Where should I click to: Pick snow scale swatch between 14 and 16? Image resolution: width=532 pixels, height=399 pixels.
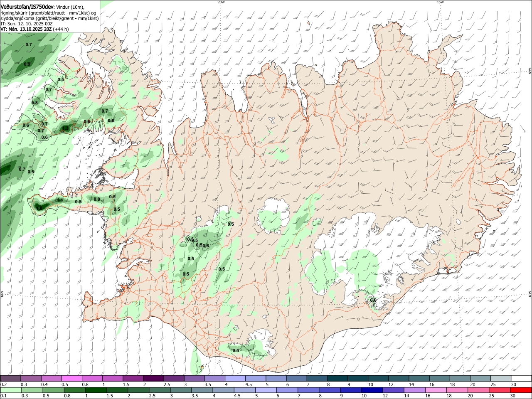[419, 378]
